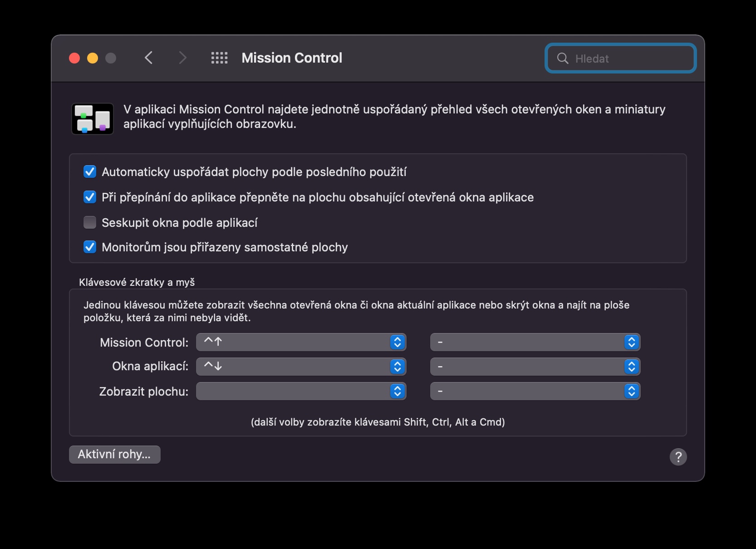Screen dimensions: 756x549
Task: Uncheck 'Monitorům jsou přiřazeny samostatné plochy'
Action: (x=90, y=247)
